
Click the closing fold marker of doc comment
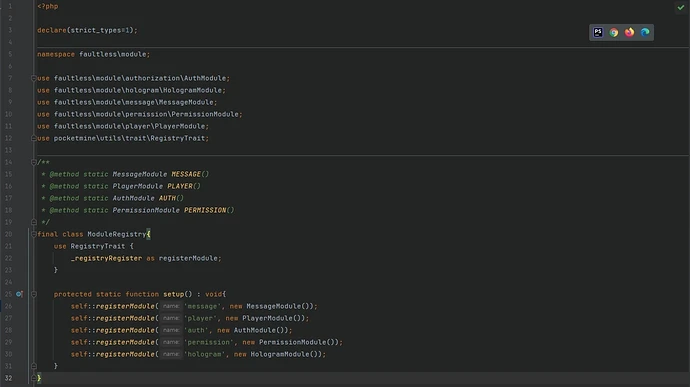pyautogui.click(x=34, y=222)
